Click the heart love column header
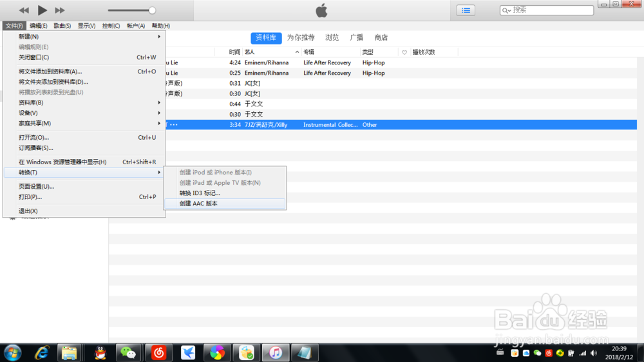 (404, 52)
